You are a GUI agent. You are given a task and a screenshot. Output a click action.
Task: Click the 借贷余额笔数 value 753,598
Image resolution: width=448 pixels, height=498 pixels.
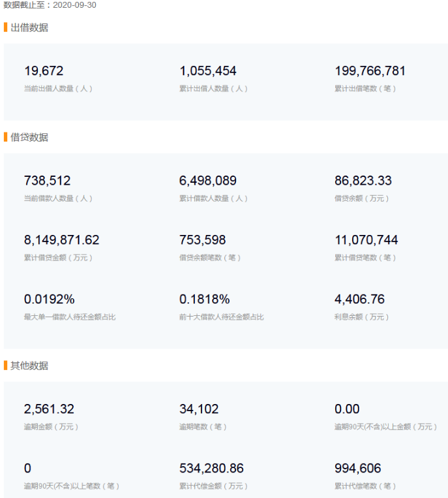pyautogui.click(x=203, y=240)
